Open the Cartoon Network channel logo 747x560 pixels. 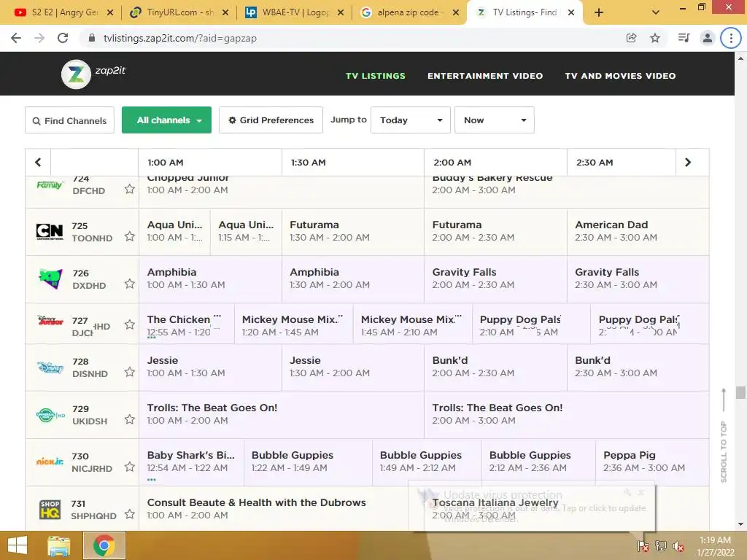pos(50,231)
